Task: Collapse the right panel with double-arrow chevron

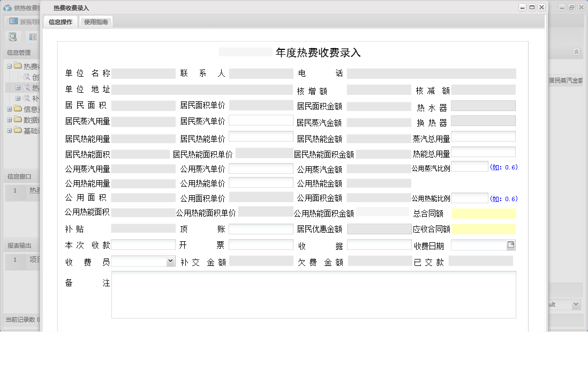Action: tap(576, 52)
